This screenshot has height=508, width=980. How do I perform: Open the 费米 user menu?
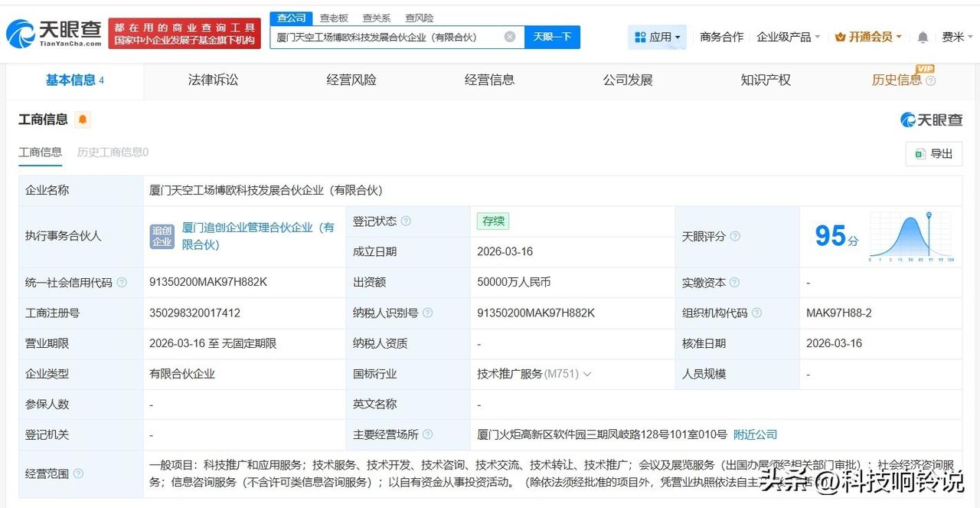coord(956,37)
